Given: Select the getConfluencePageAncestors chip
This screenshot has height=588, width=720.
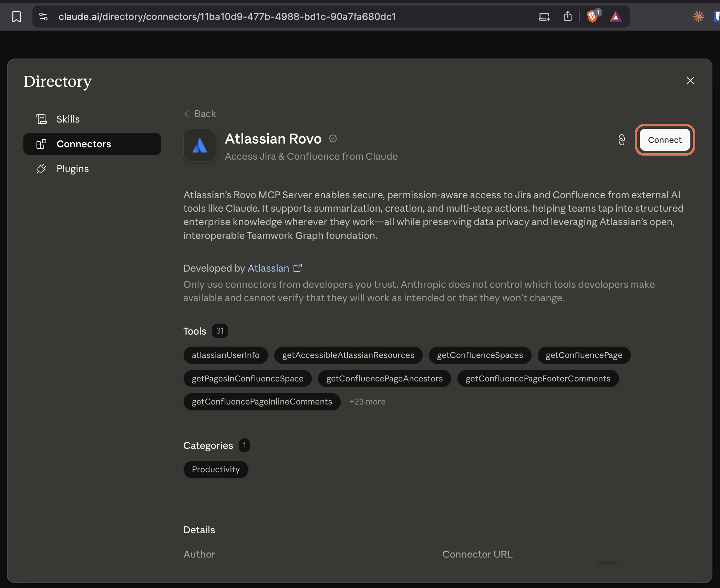Looking at the screenshot, I should click(x=384, y=378).
